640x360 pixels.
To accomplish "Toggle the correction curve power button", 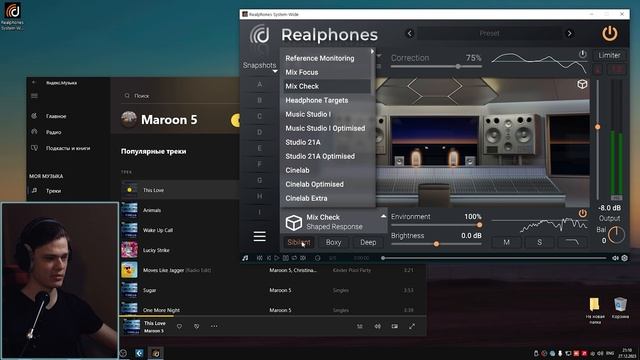I will pos(582,54).
